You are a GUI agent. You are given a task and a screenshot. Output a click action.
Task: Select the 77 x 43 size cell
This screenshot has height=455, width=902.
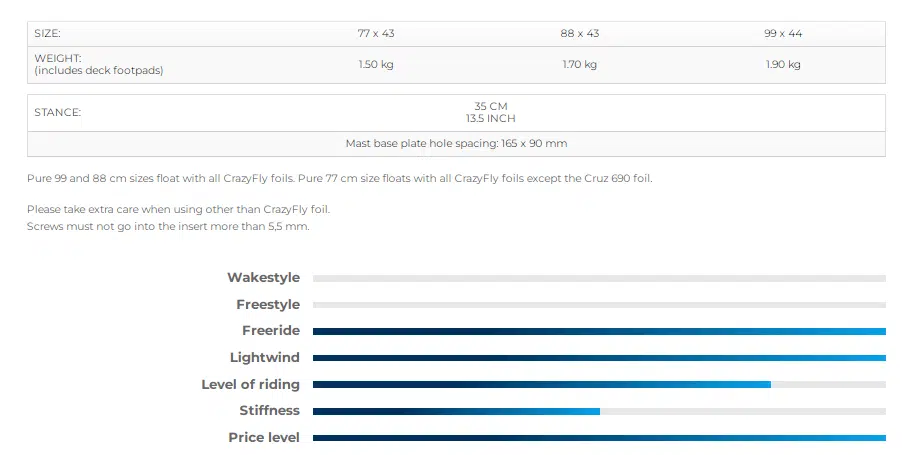[376, 33]
